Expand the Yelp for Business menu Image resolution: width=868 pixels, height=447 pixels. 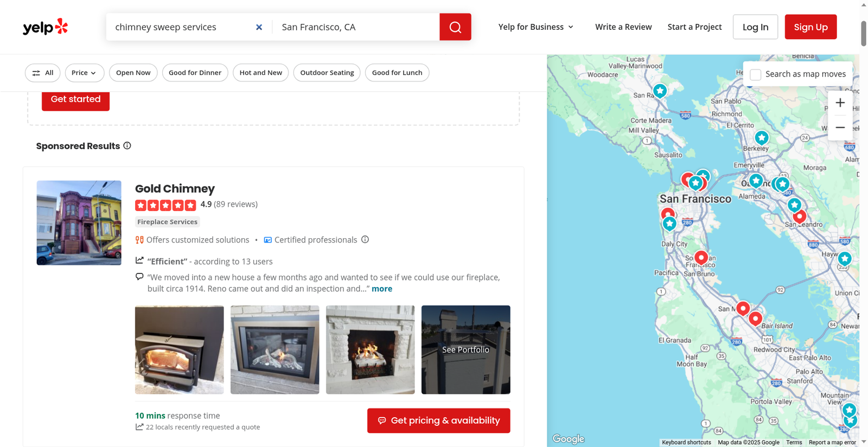tap(536, 27)
